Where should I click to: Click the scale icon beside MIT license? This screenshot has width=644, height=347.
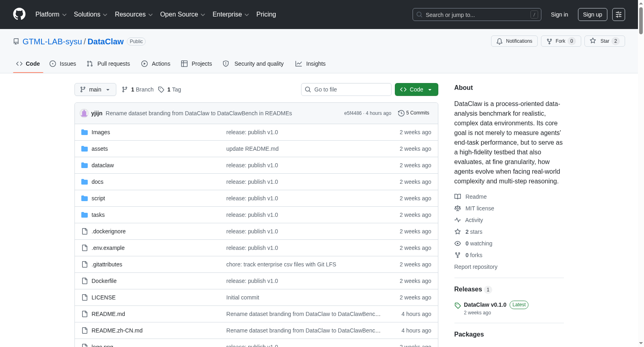click(458, 208)
